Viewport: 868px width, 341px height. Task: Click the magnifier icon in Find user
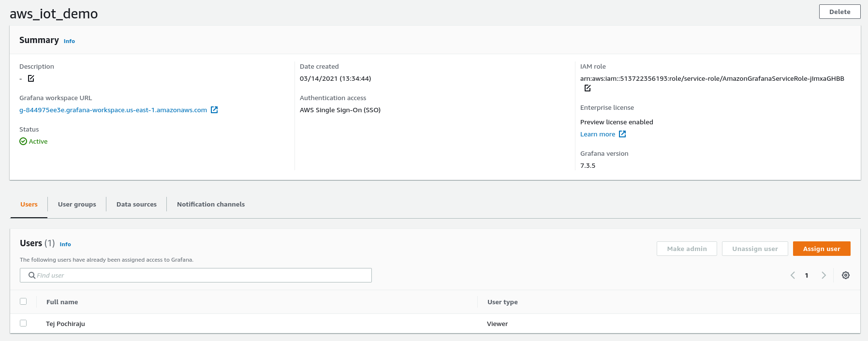32,275
